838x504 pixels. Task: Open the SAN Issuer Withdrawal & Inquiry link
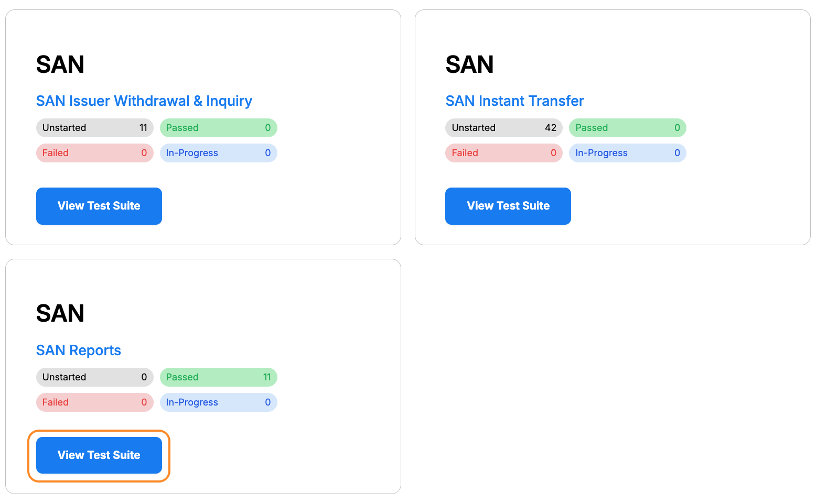point(144,101)
